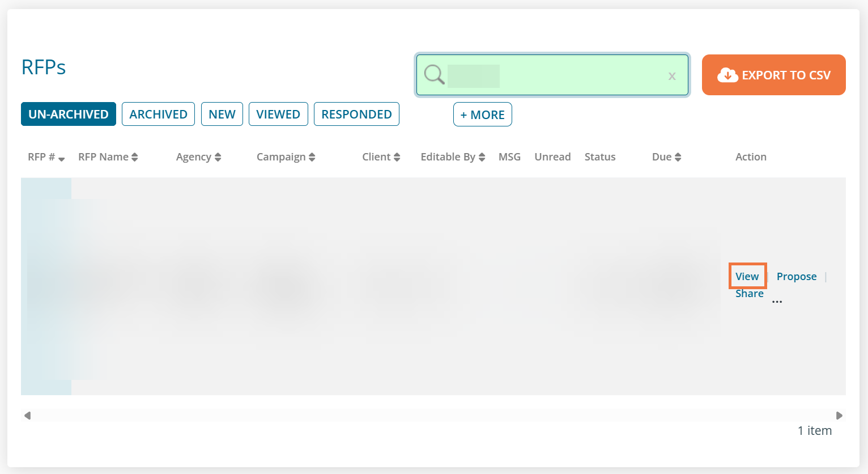Viewport: 868px width, 474px height.
Task: Show only RESPONDED RFPs
Action: pos(356,114)
